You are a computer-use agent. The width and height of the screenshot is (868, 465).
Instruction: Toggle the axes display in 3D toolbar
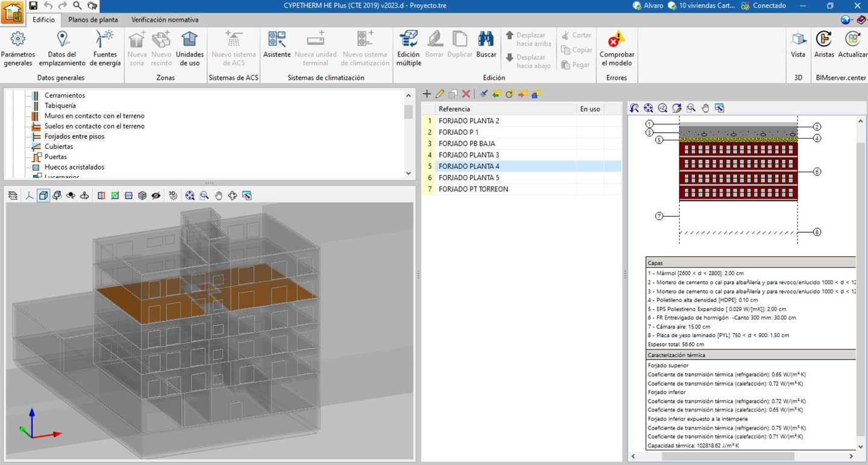29,195
